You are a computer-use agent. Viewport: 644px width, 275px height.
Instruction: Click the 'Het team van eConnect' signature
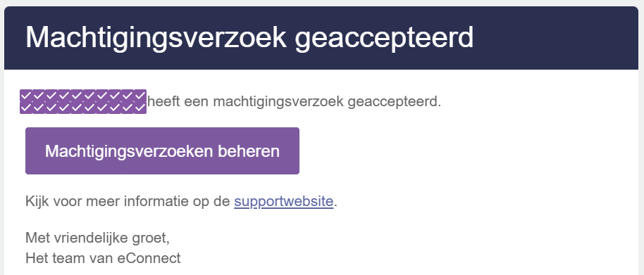pyautogui.click(x=103, y=258)
